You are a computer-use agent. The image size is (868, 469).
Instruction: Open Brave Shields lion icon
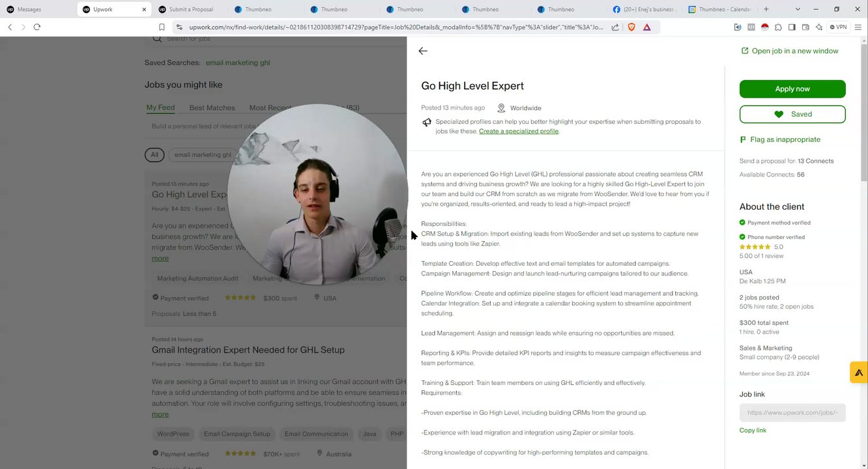(631, 27)
